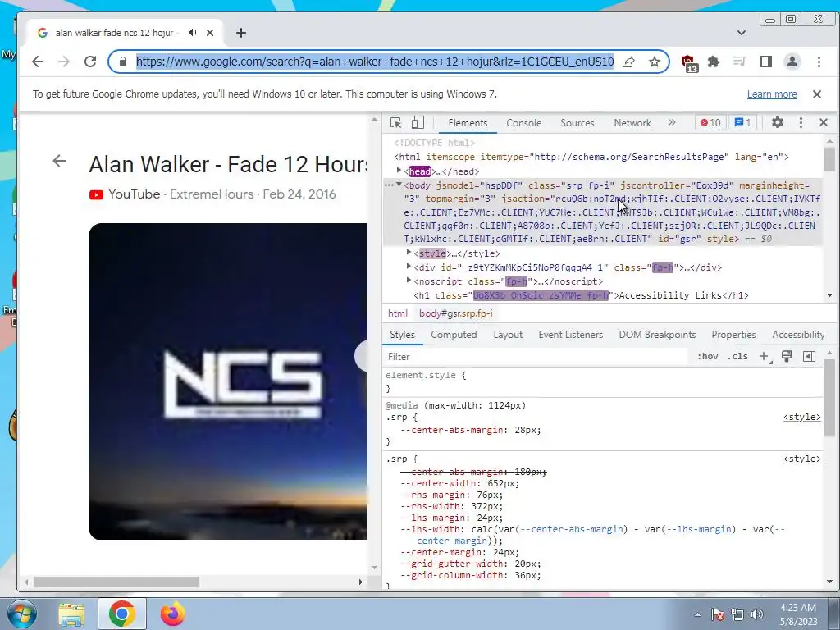
Task: Open the media controls icon in toolbar
Action: [740, 62]
